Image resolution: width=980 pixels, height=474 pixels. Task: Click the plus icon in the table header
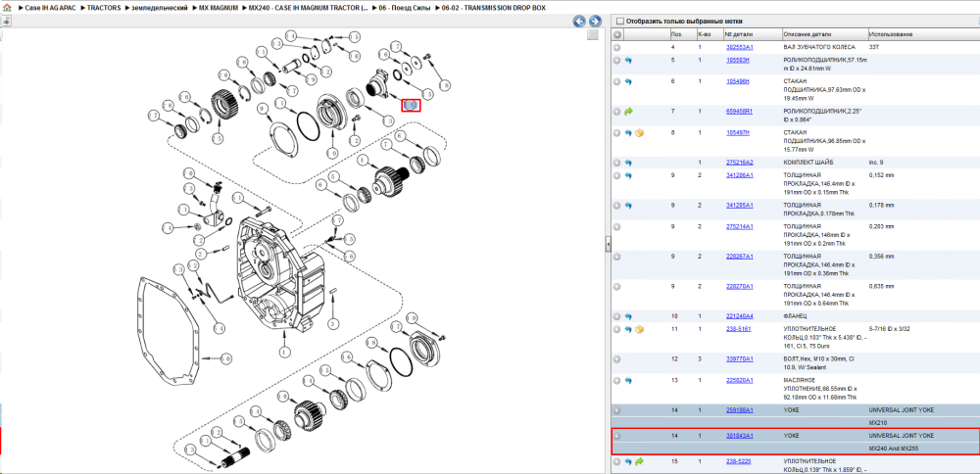coord(616,34)
